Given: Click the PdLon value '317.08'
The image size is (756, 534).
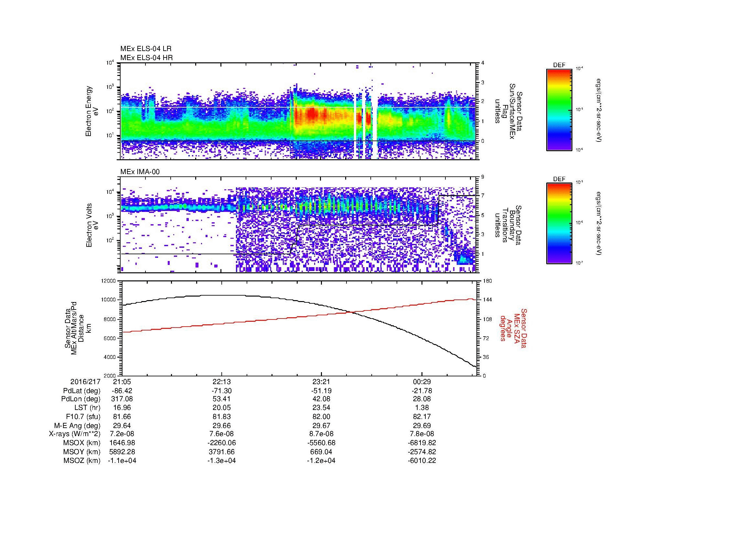Looking at the screenshot, I should click(x=122, y=399).
